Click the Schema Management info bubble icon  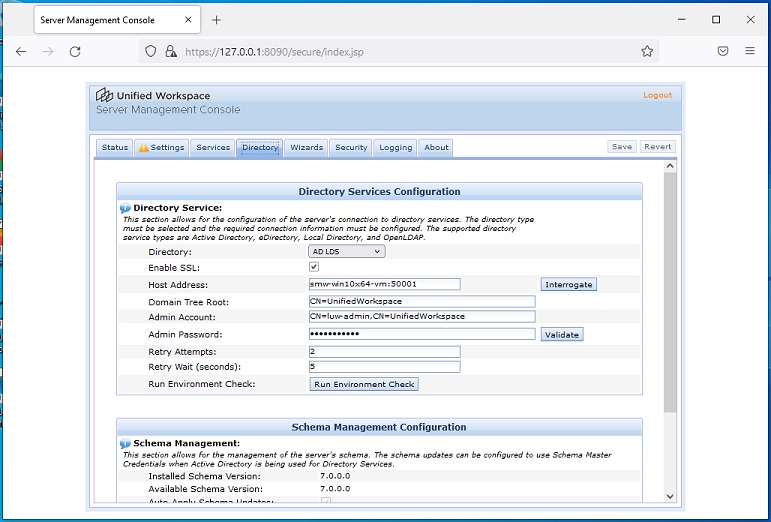(x=125, y=444)
